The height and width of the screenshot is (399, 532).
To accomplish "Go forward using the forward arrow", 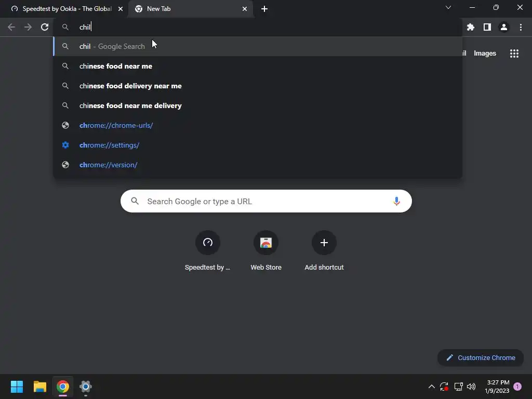I will click(x=28, y=27).
